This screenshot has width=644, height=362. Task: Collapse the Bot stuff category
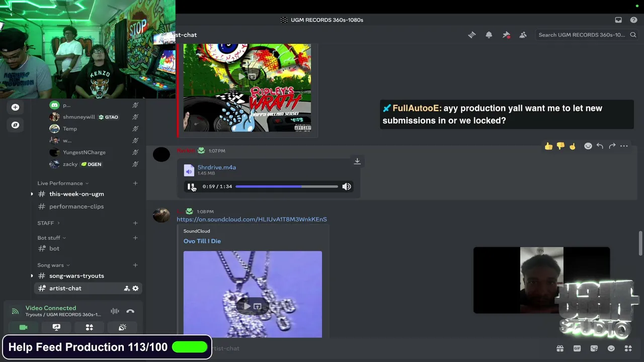(51, 238)
